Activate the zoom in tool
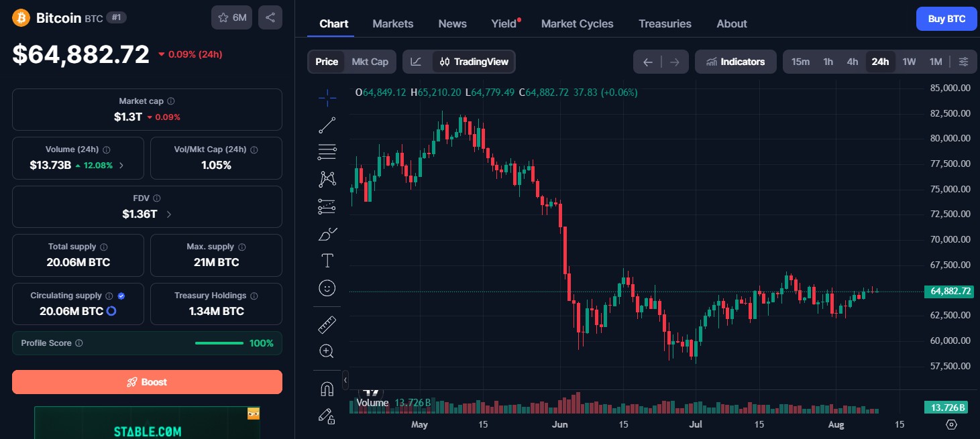980x439 pixels. tap(327, 351)
